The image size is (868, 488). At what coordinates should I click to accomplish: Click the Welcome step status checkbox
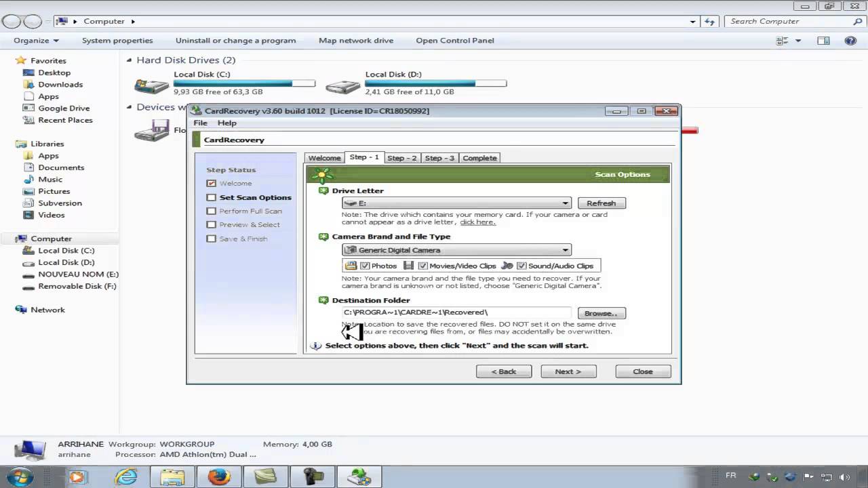[212, 184]
